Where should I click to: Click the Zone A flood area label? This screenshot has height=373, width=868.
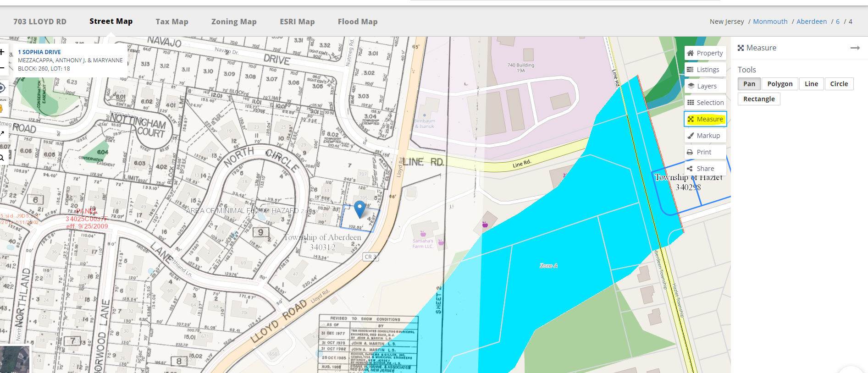(x=549, y=266)
